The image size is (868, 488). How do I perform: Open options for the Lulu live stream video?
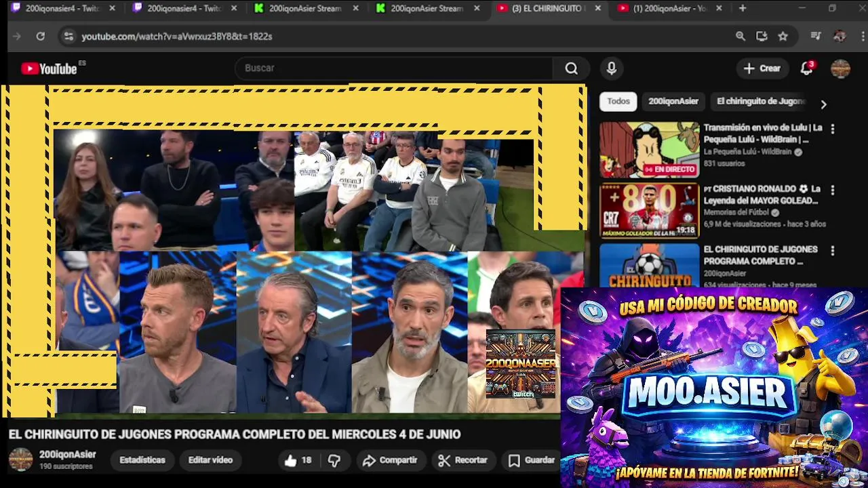[x=833, y=128]
